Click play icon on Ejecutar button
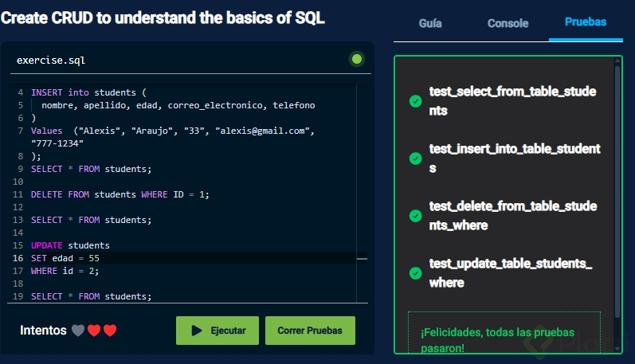This screenshot has width=635, height=364. pos(197,330)
